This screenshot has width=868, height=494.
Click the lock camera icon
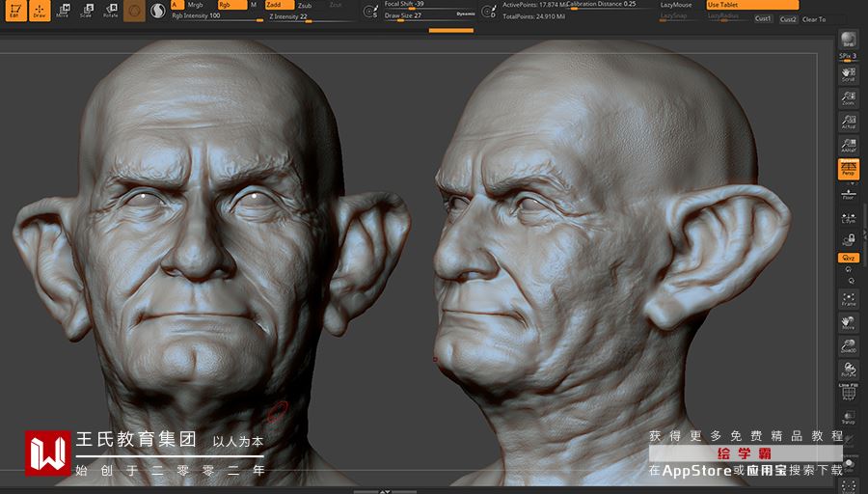point(848,239)
